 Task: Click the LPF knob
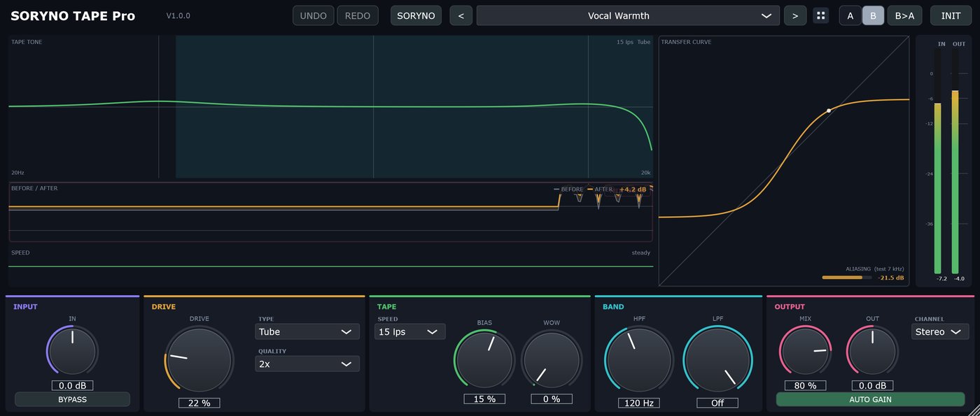tap(717, 361)
